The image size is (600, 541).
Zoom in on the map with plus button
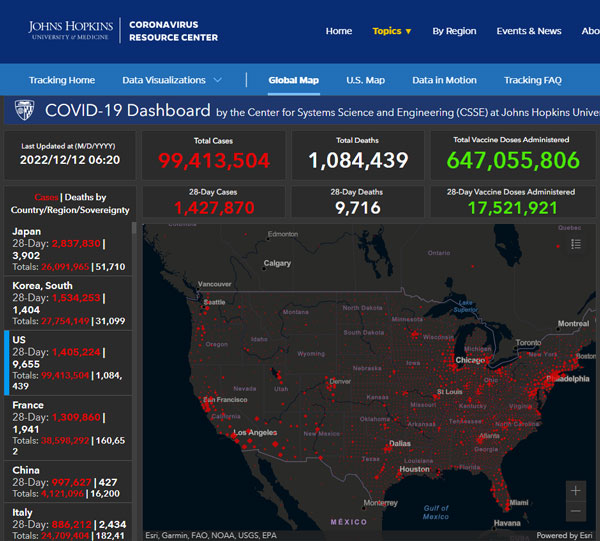tap(575, 491)
